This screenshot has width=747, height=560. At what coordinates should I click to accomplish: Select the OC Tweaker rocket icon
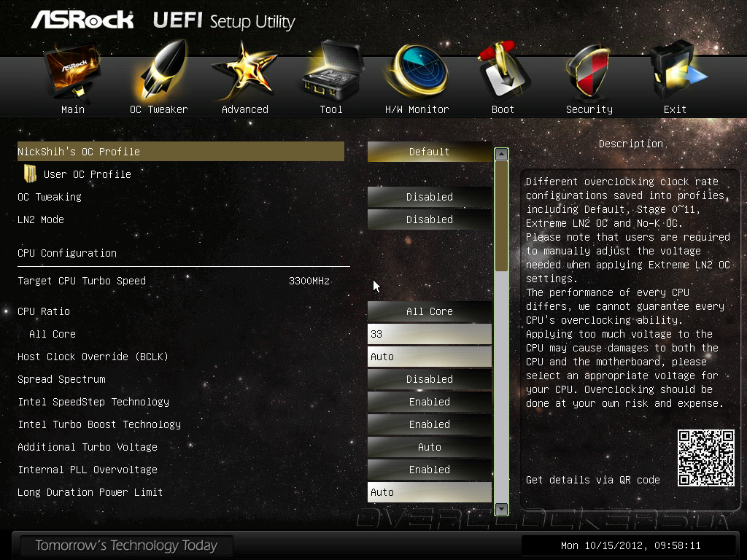click(160, 71)
